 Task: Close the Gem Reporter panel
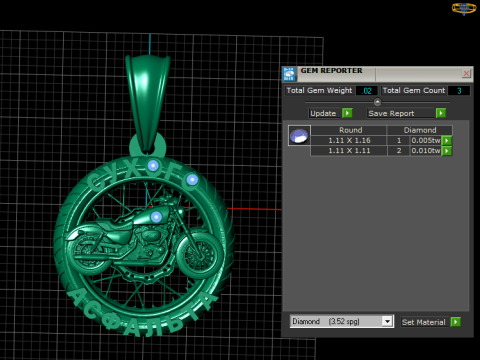click(x=466, y=73)
